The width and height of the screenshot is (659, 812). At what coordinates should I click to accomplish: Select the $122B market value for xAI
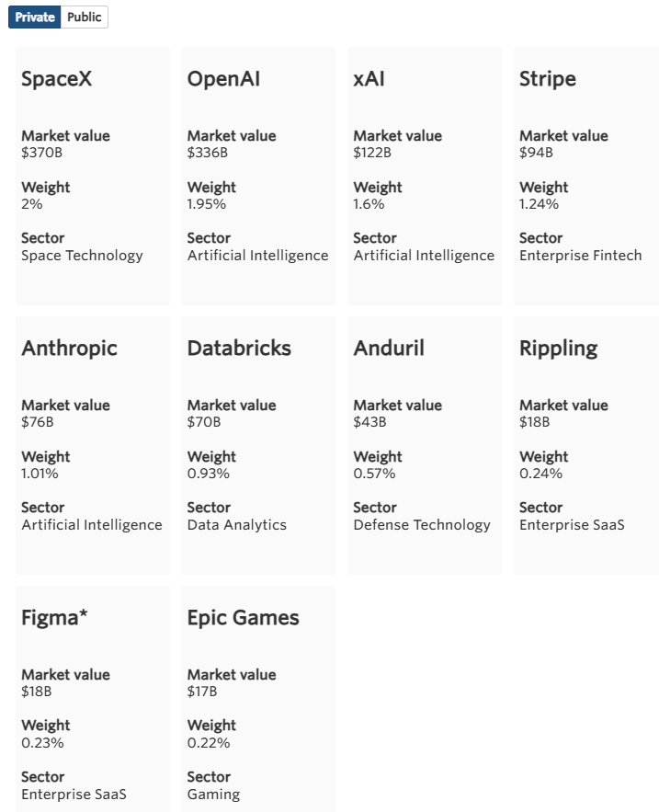[372, 153]
